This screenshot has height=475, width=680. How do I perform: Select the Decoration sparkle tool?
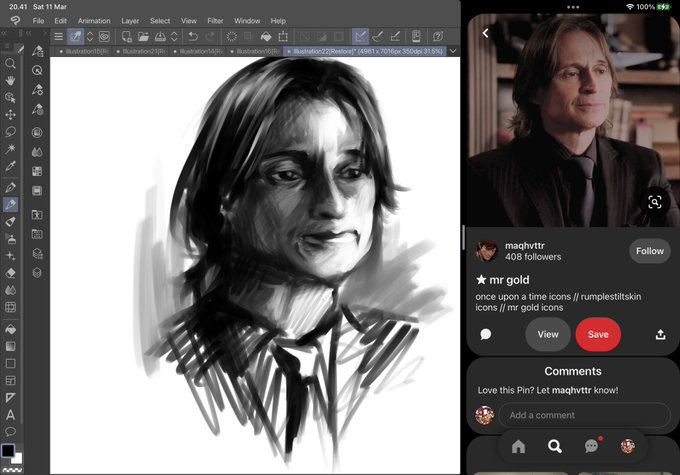[10, 256]
